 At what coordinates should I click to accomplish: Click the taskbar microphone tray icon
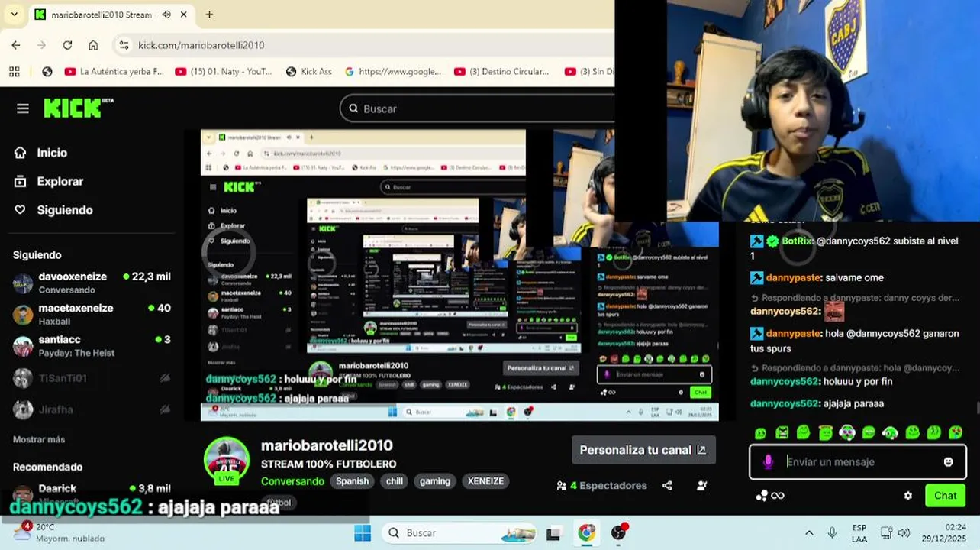point(832,532)
